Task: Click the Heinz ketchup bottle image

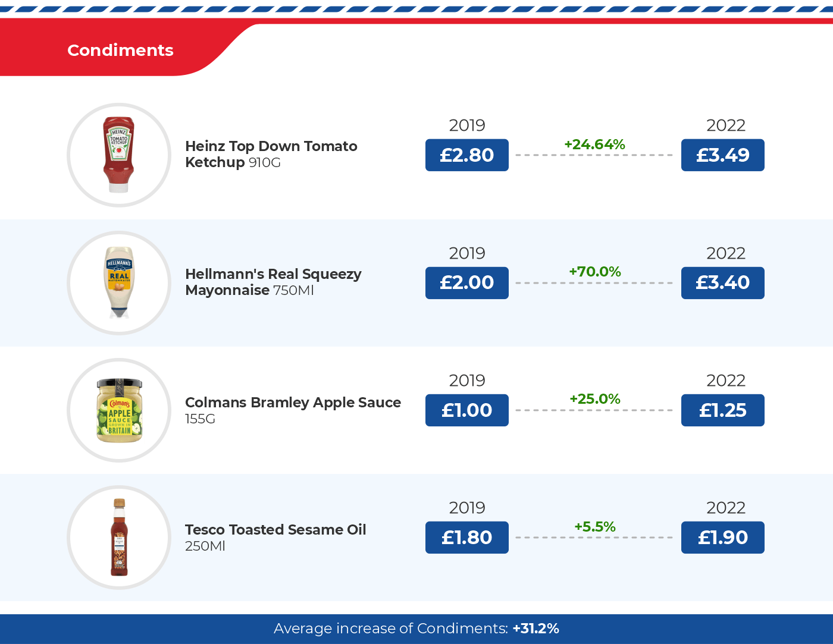Action: (119, 155)
